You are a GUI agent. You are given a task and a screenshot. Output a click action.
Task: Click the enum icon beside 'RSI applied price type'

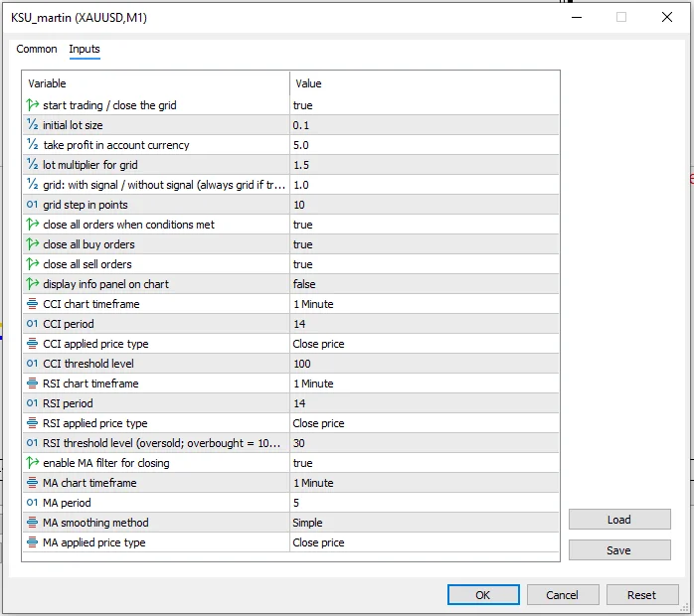[32, 423]
